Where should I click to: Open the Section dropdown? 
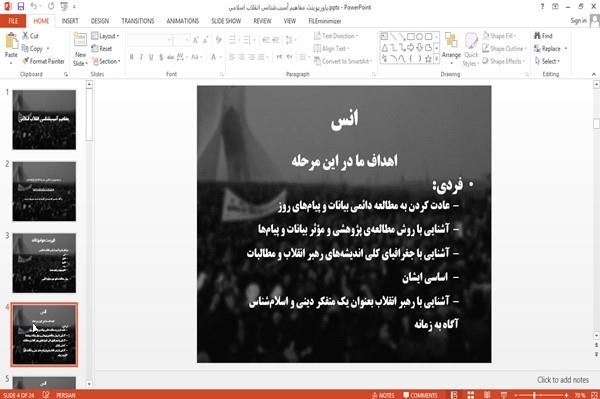coord(106,61)
